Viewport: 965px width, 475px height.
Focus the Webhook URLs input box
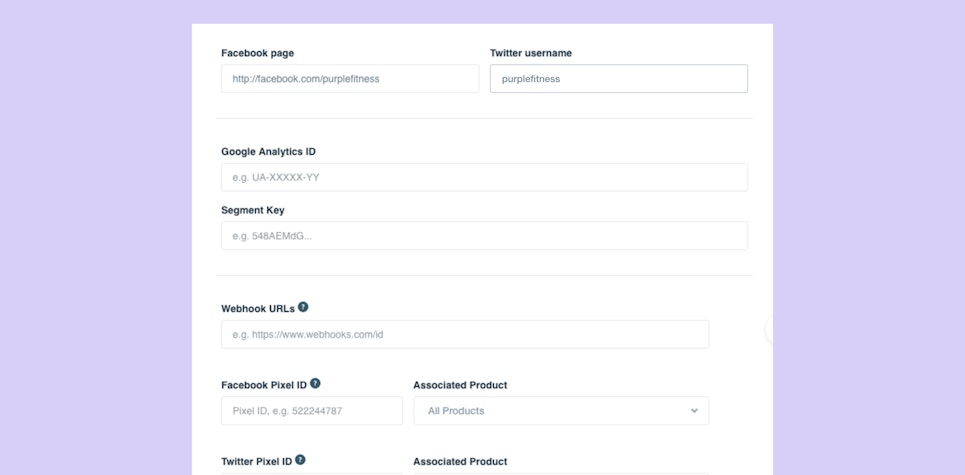pos(464,334)
